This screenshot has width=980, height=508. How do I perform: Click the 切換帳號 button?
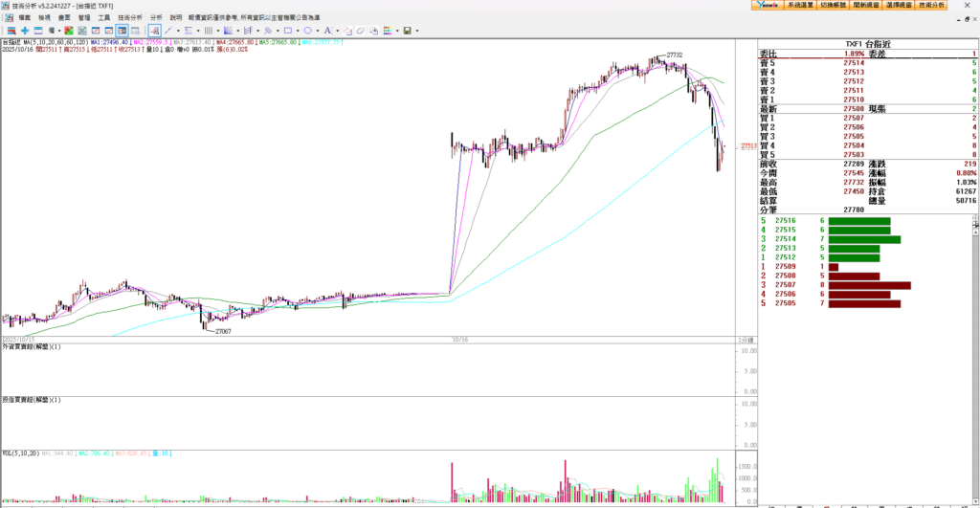click(x=833, y=6)
